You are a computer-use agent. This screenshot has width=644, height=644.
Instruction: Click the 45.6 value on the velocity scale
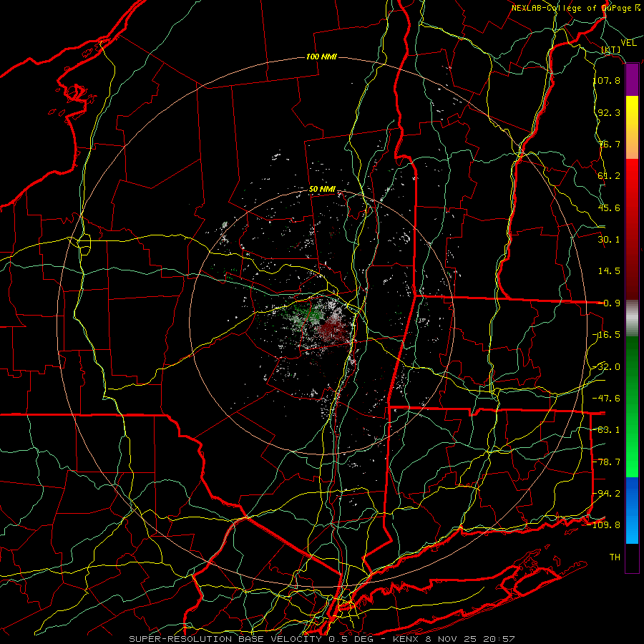609,208
